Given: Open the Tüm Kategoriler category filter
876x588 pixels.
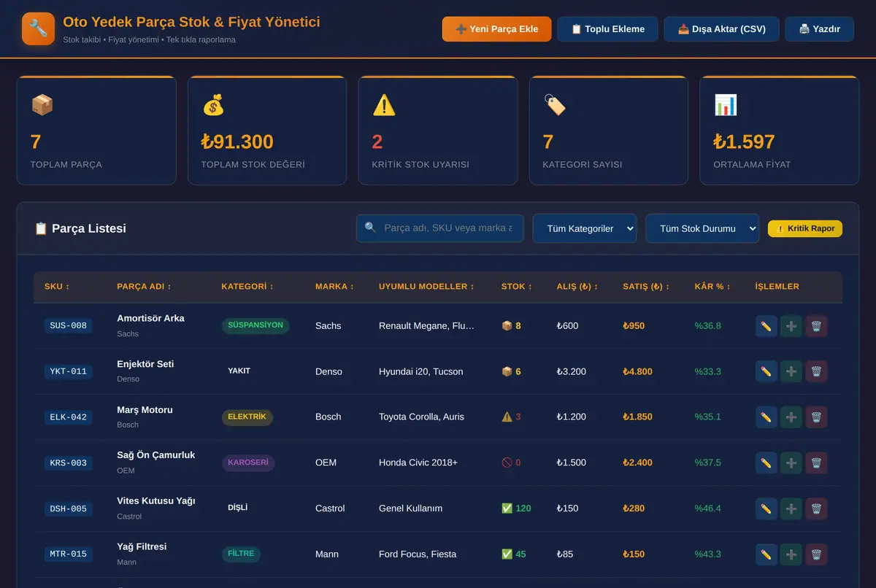Looking at the screenshot, I should click(585, 228).
